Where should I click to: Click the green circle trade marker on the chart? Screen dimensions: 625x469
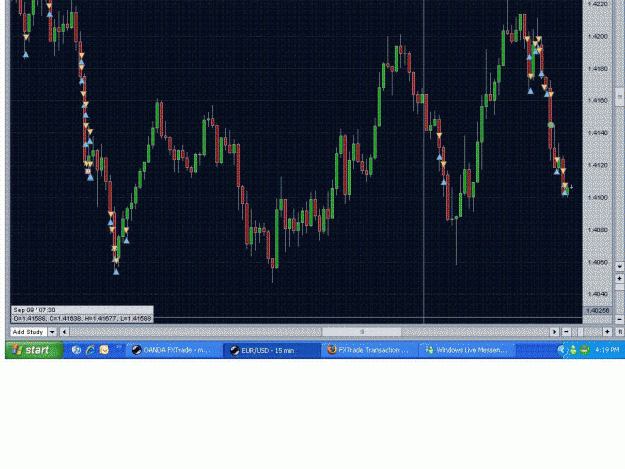551,125
